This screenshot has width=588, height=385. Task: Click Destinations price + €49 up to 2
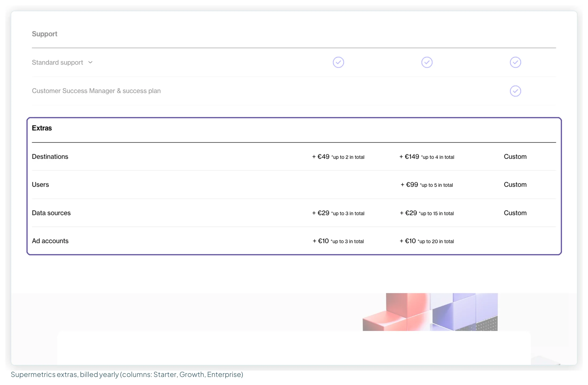(x=338, y=157)
